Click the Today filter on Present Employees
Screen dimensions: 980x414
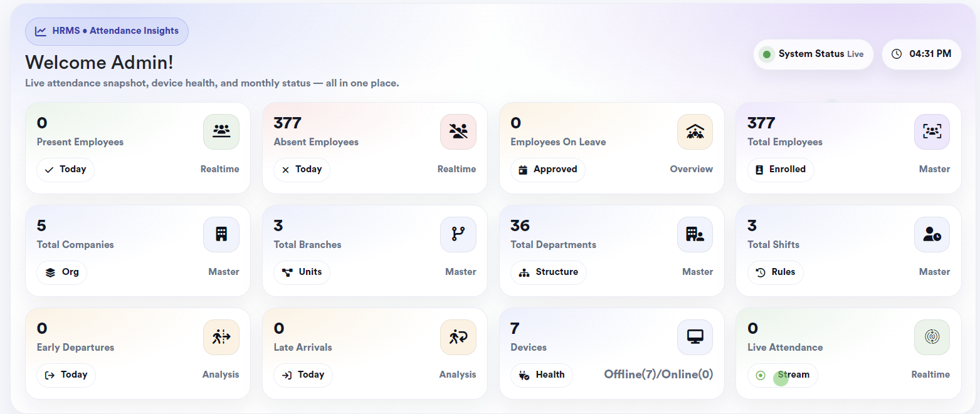coord(65,169)
